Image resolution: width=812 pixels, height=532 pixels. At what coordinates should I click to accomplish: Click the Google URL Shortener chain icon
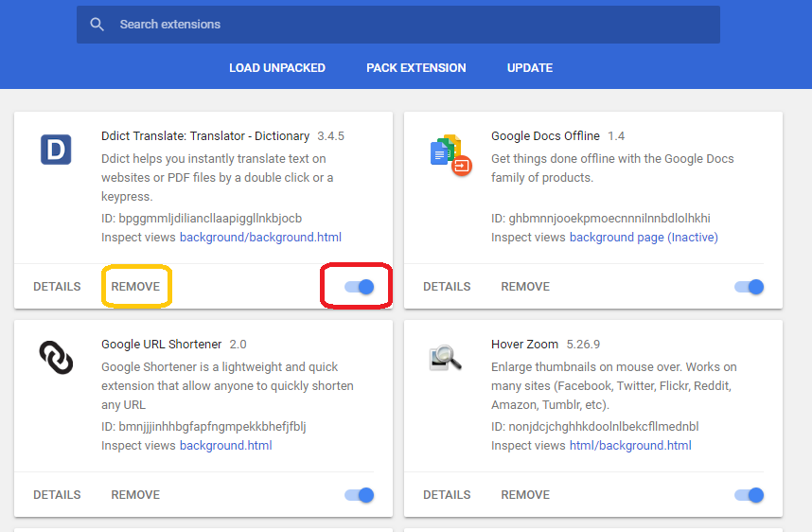click(x=56, y=357)
